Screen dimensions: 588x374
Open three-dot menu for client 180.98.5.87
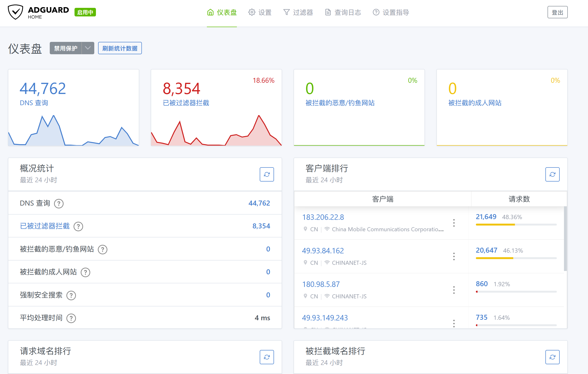click(454, 290)
